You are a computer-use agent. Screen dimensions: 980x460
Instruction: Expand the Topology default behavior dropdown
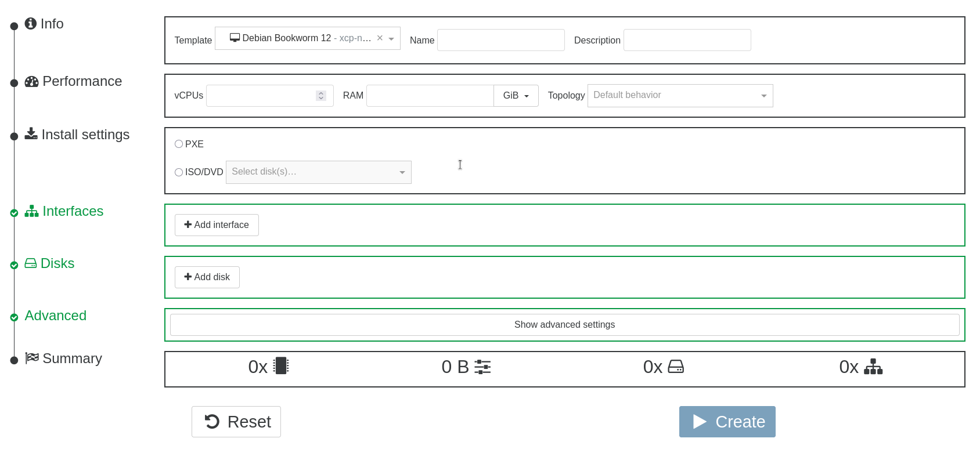coord(680,96)
